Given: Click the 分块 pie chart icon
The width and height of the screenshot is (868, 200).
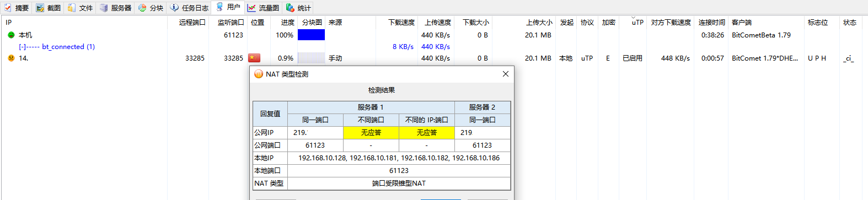Looking at the screenshot, I should pyautogui.click(x=142, y=8).
